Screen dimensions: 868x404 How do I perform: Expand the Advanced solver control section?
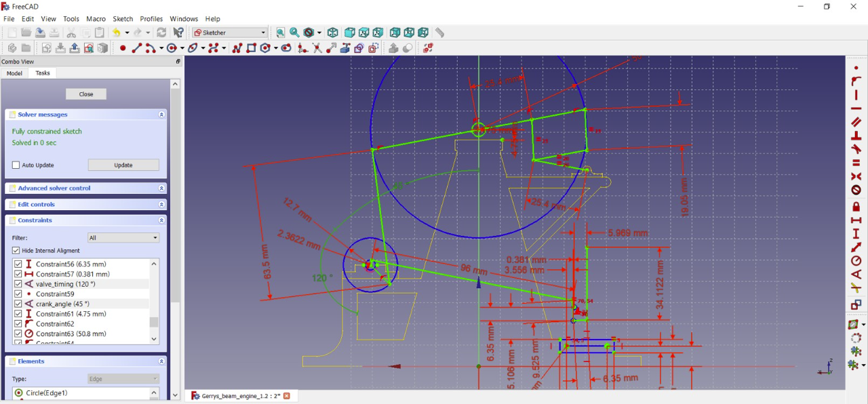(161, 188)
